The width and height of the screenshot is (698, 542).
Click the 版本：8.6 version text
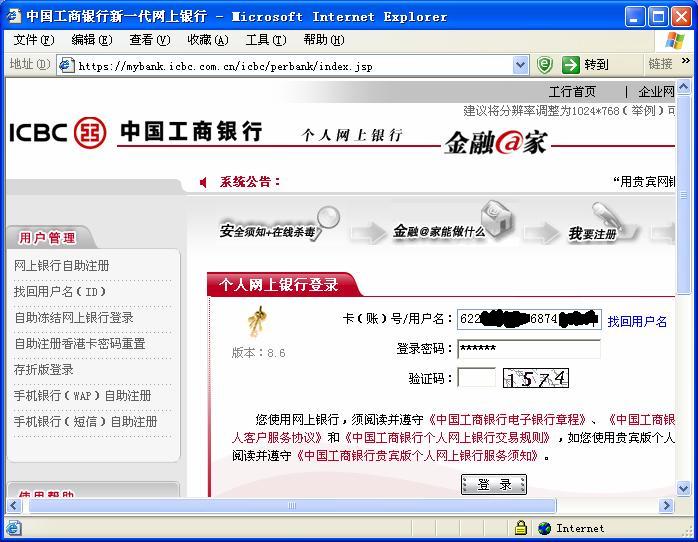(258, 353)
